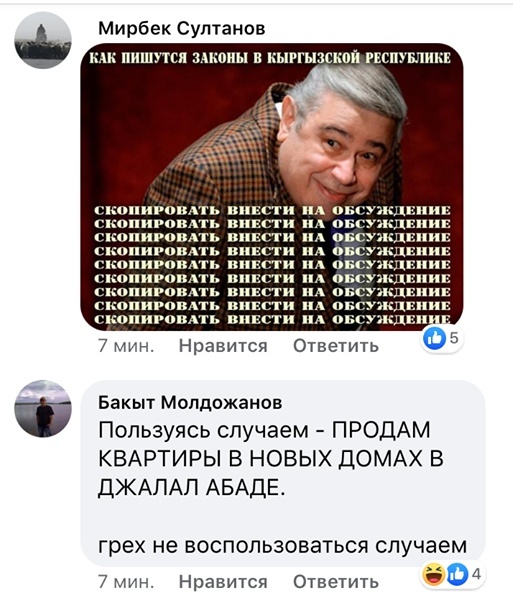
Task: Reply to Бакыт's comment via Ответить
Action: [x=336, y=582]
